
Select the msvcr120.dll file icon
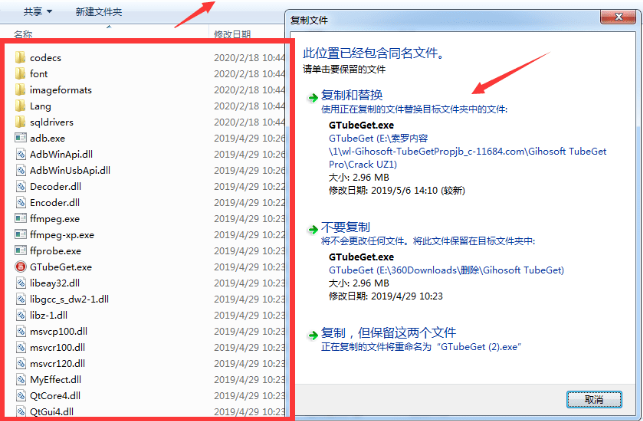(21, 363)
